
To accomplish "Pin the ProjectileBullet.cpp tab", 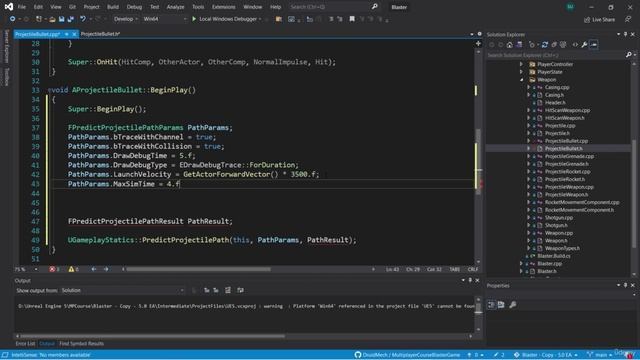I will tap(67, 34).
